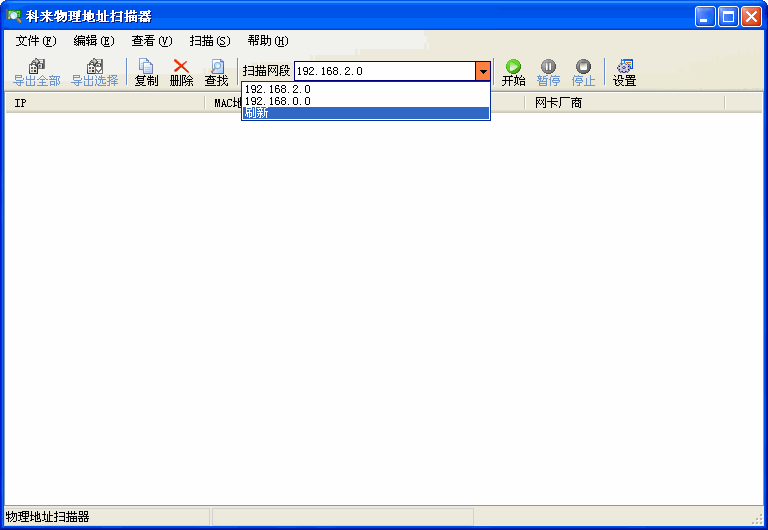Open the 帮助(H) menu
The width and height of the screenshot is (768, 530).
click(x=268, y=41)
